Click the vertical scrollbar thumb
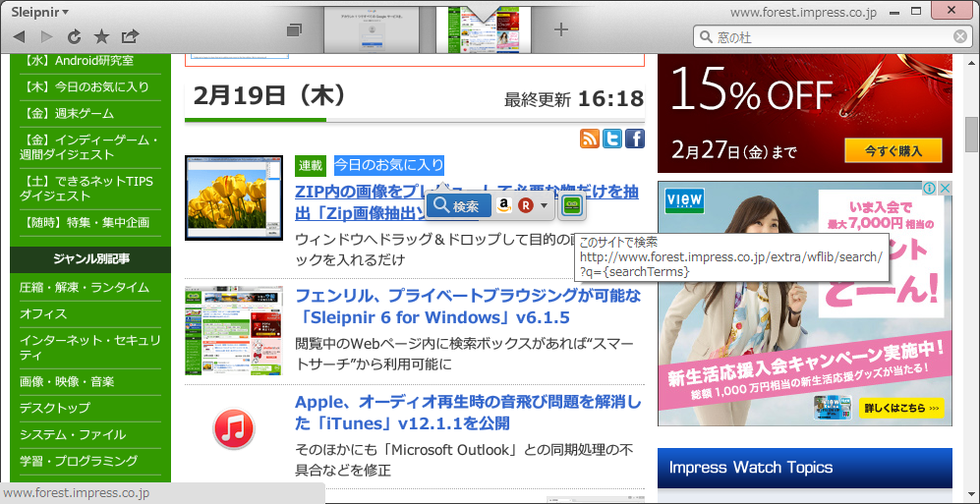 click(x=971, y=135)
